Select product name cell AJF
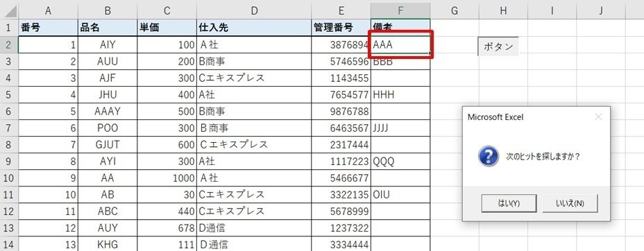The height and width of the screenshot is (251, 644). pyautogui.click(x=108, y=78)
